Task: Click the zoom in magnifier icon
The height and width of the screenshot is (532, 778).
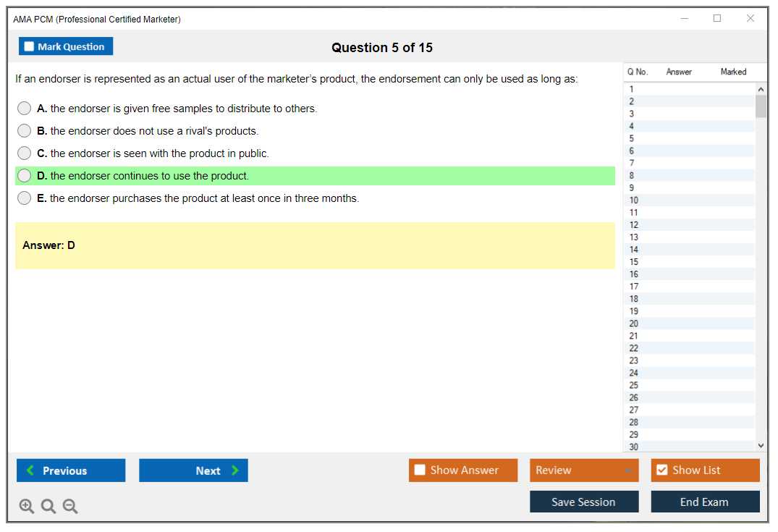Action: (x=27, y=507)
